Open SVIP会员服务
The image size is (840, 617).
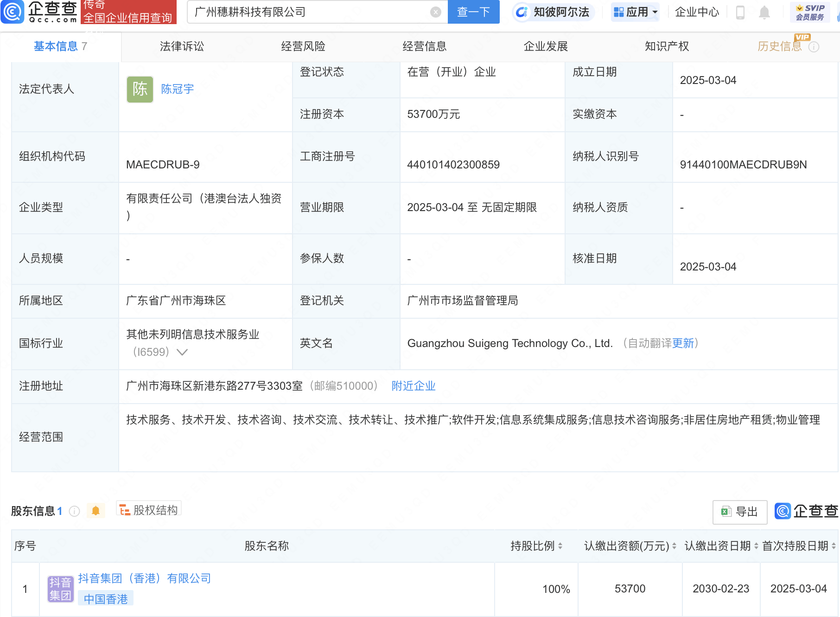[x=809, y=12]
